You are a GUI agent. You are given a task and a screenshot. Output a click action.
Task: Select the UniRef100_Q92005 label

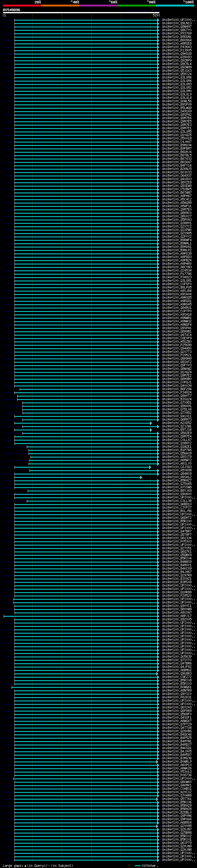(x=177, y=619)
